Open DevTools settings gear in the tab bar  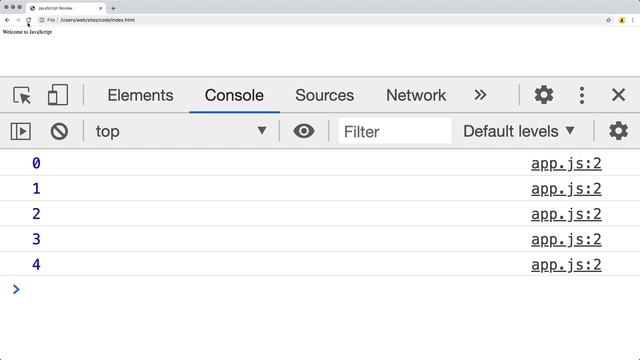pos(544,95)
